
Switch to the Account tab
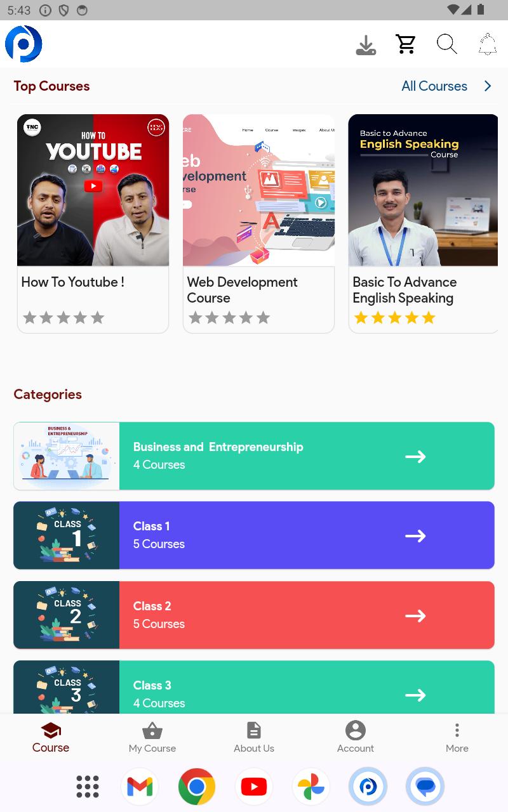(x=356, y=738)
